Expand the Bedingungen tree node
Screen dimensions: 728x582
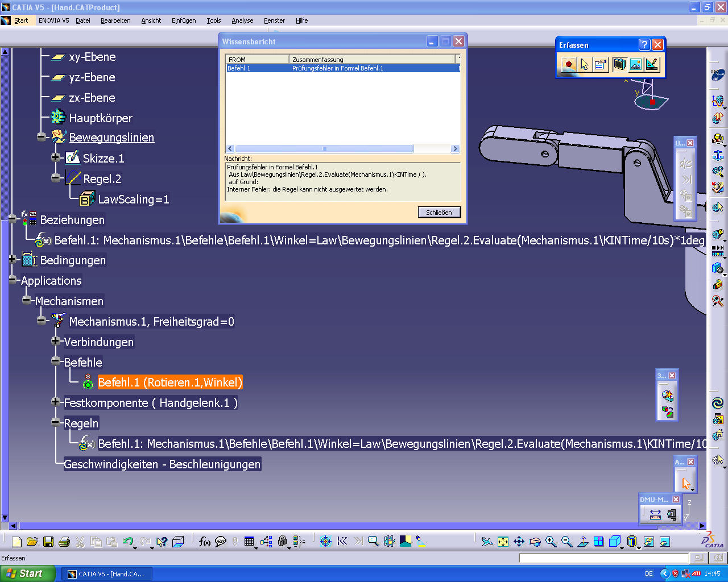12,259
